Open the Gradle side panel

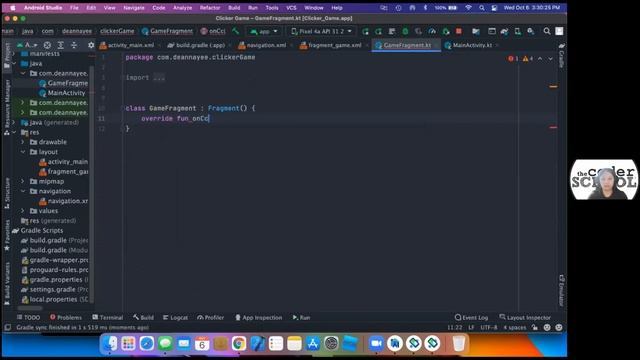point(562,55)
